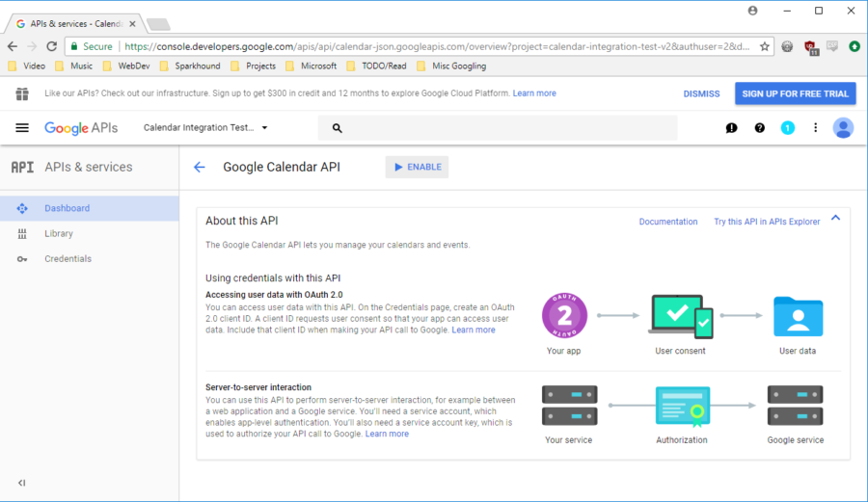This screenshot has width=868, height=502.
Task: Open the send feedback alert icon
Action: [731, 128]
